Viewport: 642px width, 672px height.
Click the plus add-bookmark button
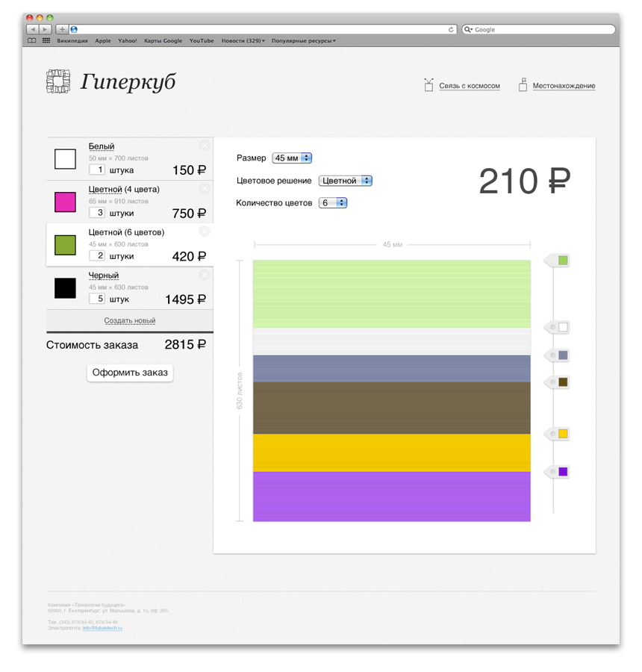point(62,29)
